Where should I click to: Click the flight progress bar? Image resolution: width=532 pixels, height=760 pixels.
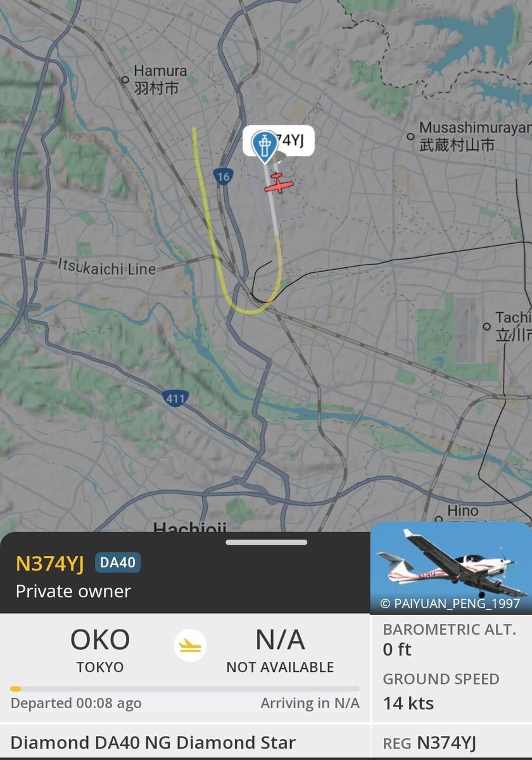coord(185,688)
